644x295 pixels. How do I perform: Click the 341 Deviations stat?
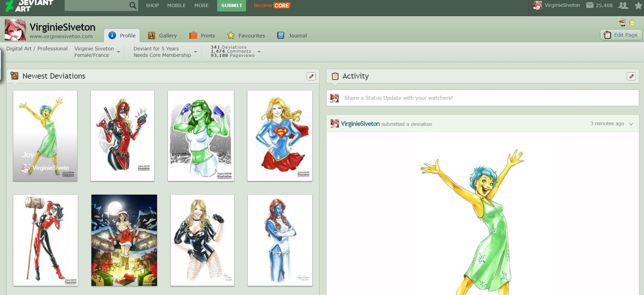click(229, 47)
